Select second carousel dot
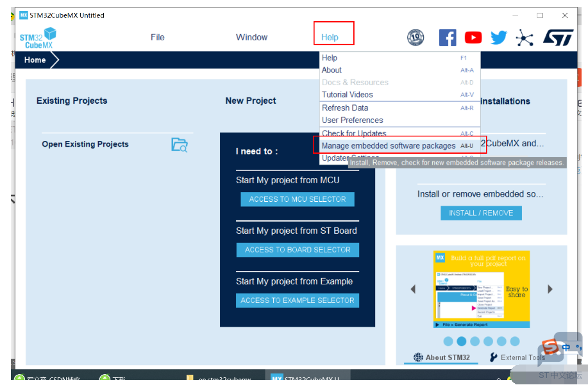 tap(462, 341)
